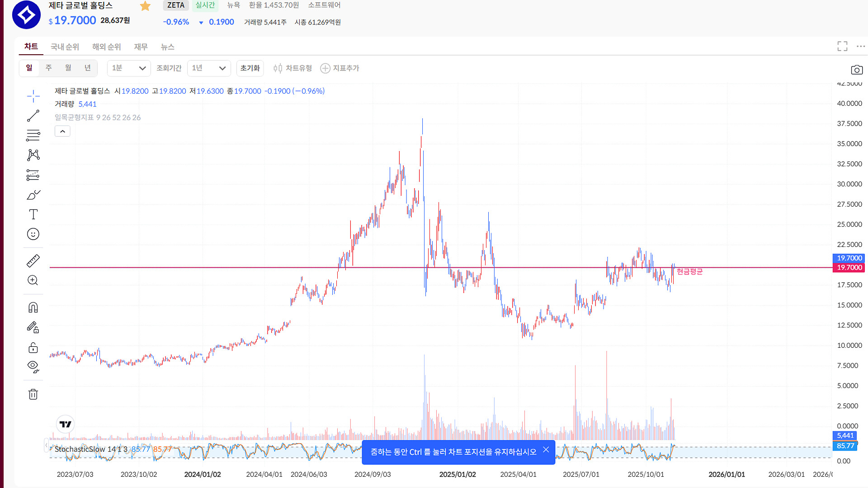The width and height of the screenshot is (868, 488).
Task: Toggle lock all drawings
Action: pos(33,347)
